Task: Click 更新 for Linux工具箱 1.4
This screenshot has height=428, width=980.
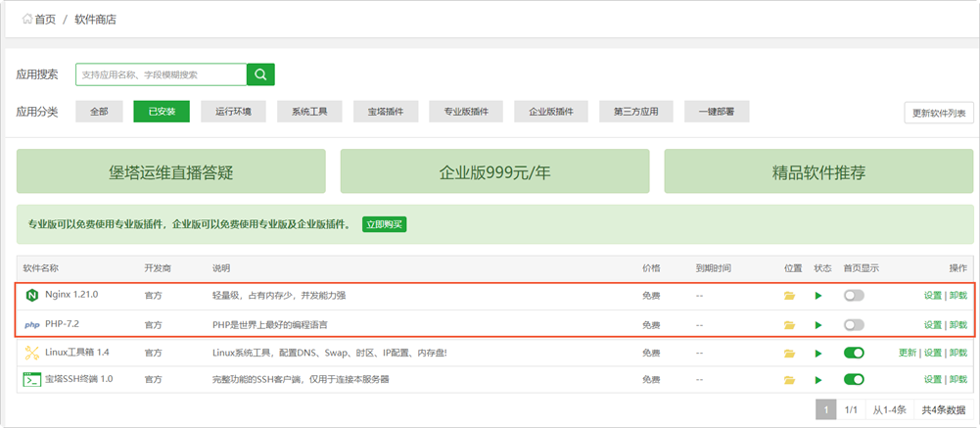Action: (908, 353)
